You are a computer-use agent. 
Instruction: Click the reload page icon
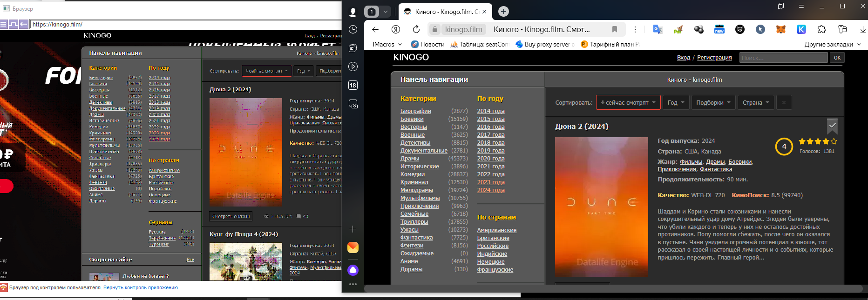click(x=416, y=29)
